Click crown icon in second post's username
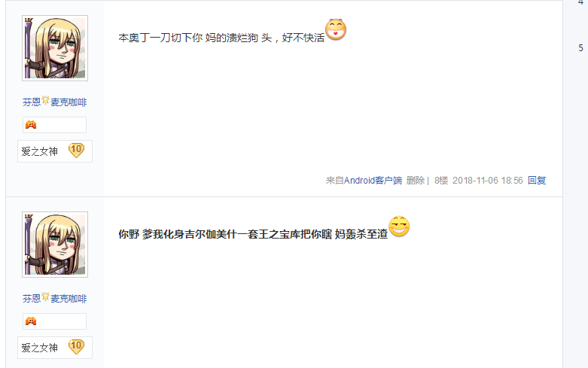The height and width of the screenshot is (368, 588). pos(45,297)
